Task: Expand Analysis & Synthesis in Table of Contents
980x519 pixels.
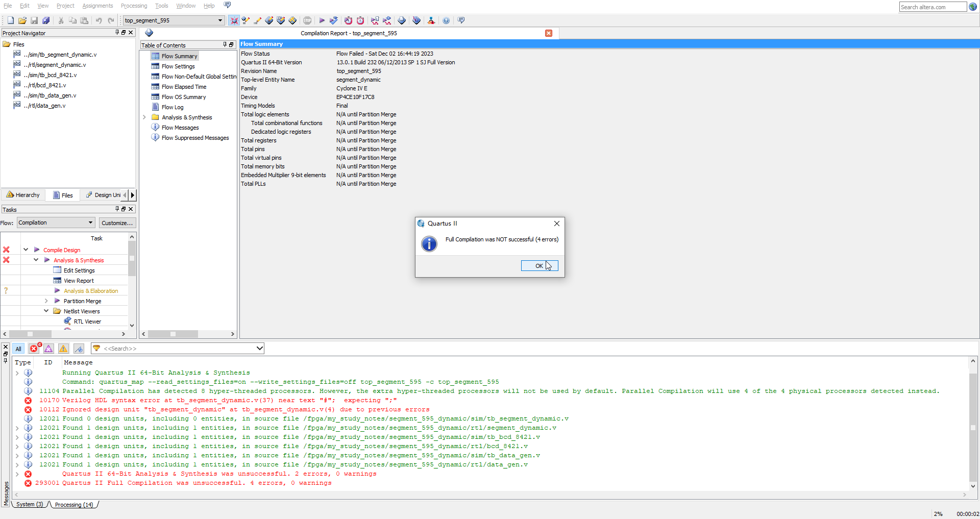Action: click(144, 117)
